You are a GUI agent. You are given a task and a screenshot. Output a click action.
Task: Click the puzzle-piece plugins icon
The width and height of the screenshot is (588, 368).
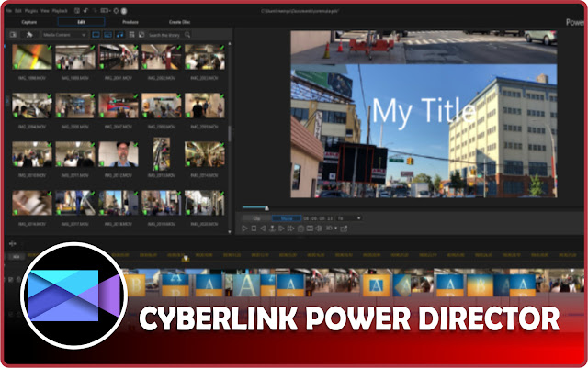point(29,35)
